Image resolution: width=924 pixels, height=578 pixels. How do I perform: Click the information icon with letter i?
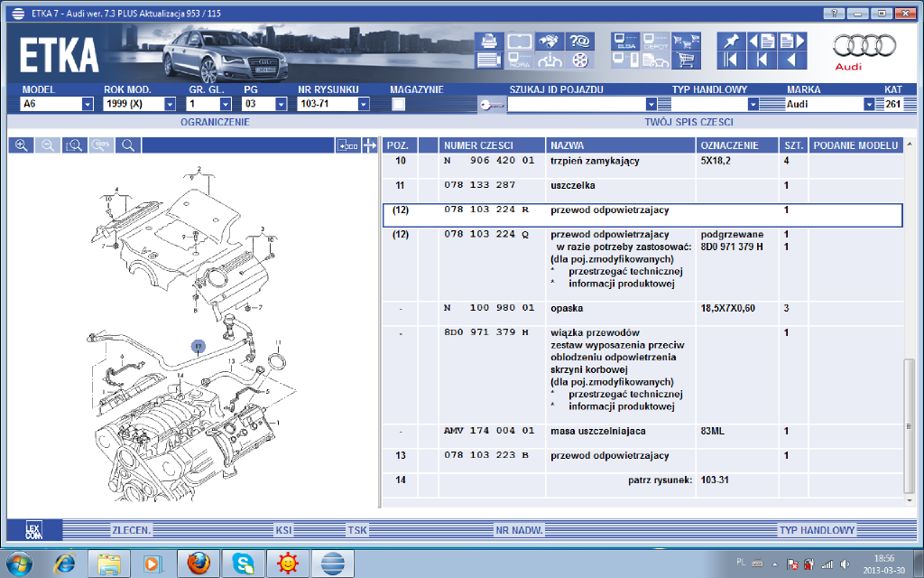(x=550, y=61)
